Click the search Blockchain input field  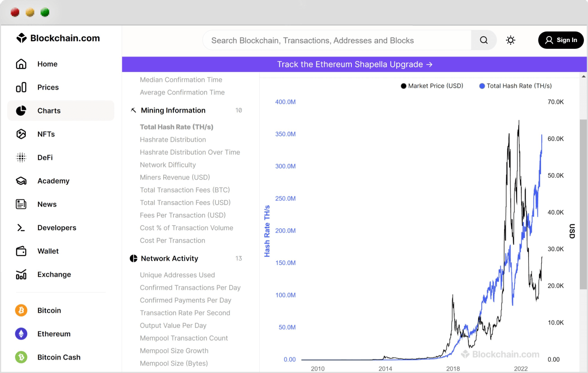(337, 40)
